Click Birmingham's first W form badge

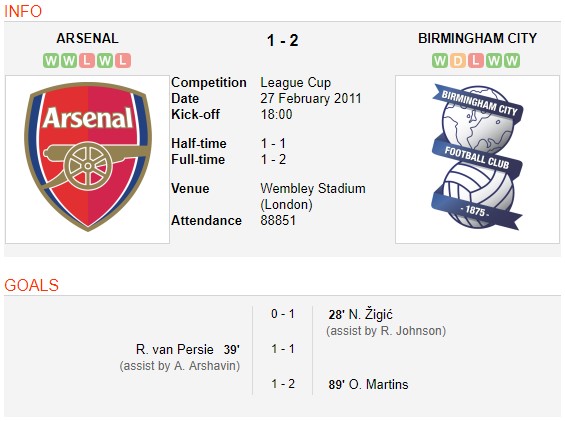point(440,61)
